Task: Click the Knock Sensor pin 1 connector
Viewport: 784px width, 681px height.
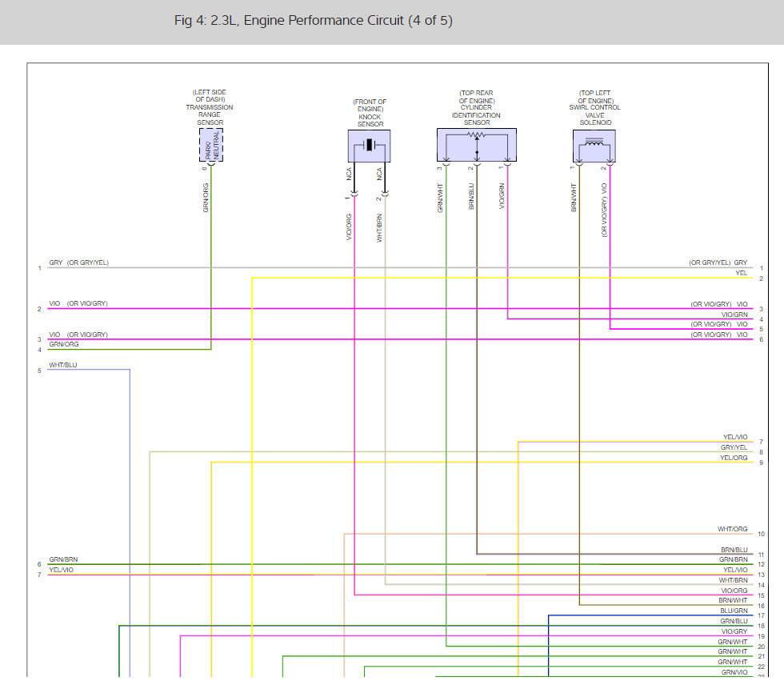Action: coord(354,194)
